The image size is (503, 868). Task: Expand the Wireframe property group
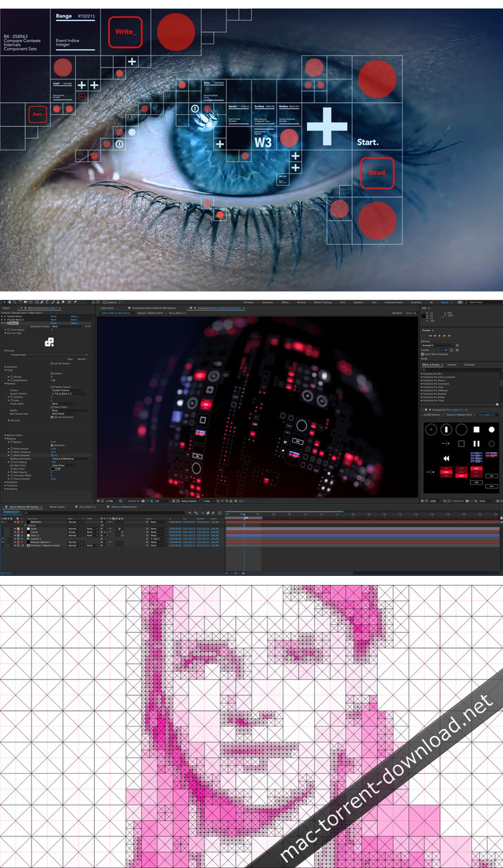click(x=5, y=482)
